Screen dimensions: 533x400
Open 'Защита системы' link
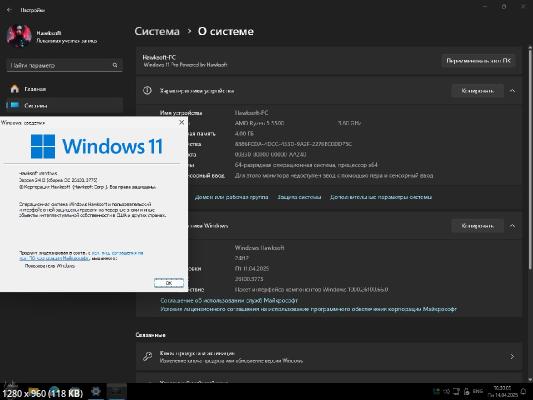tap(299, 197)
